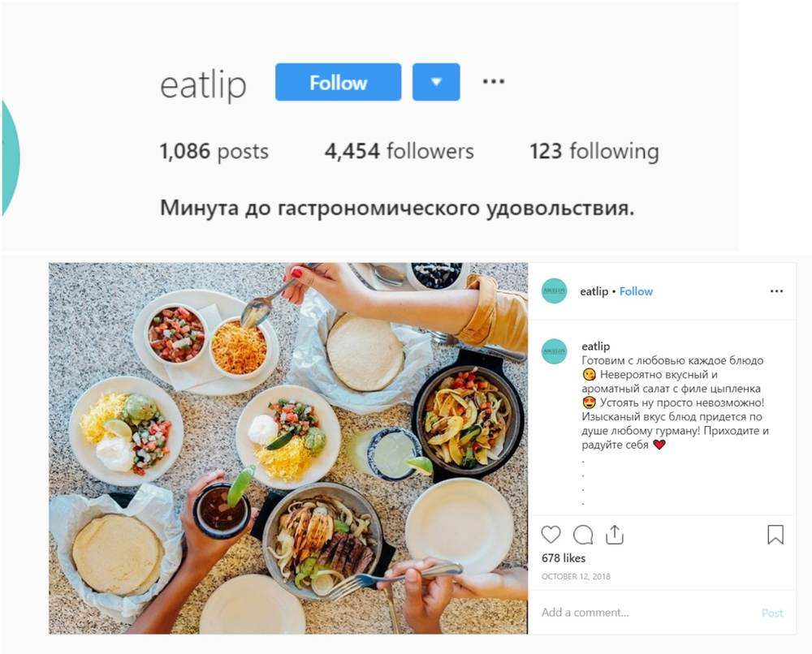Click the eatlip avatar beside the caption
Image resolution: width=812 pixels, height=654 pixels.
[554, 352]
